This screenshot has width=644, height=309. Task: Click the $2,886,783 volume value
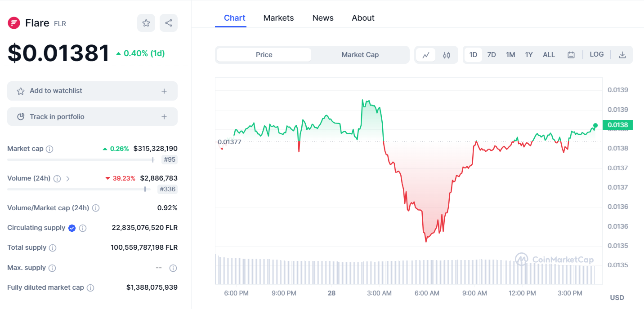pyautogui.click(x=159, y=178)
